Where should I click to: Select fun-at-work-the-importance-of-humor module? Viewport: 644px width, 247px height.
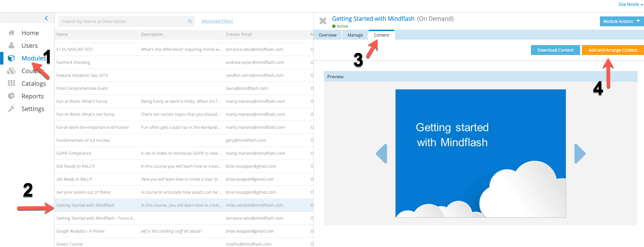[184, 127]
